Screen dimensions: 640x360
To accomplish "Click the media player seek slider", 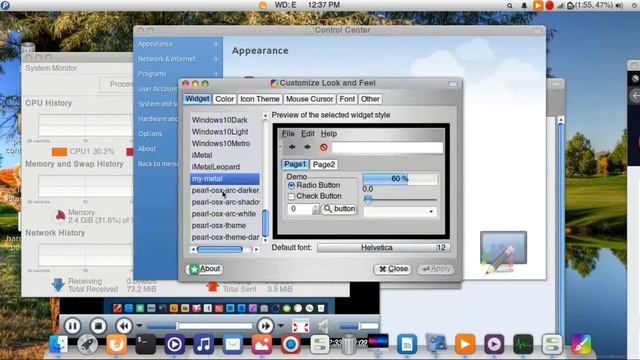I will click(x=200, y=326).
